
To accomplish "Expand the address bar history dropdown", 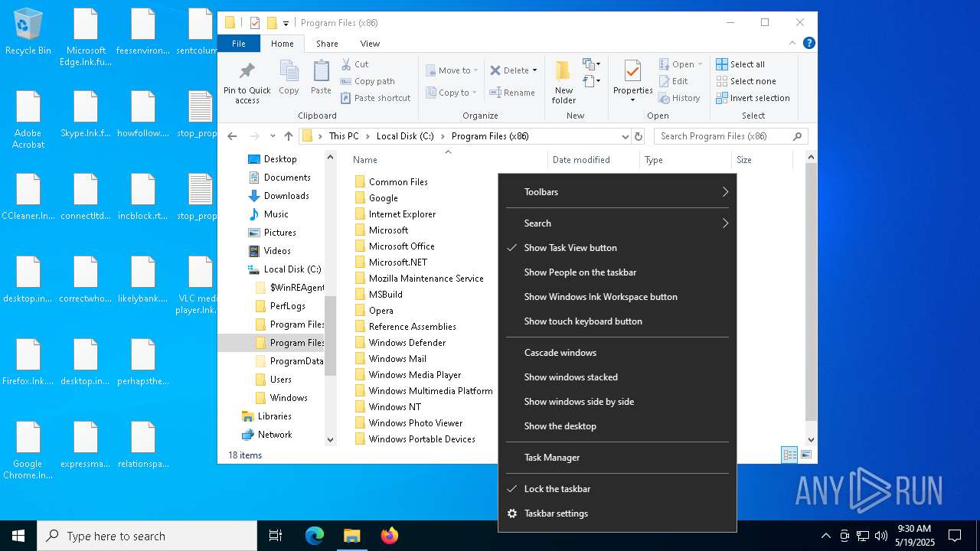I will (x=625, y=136).
